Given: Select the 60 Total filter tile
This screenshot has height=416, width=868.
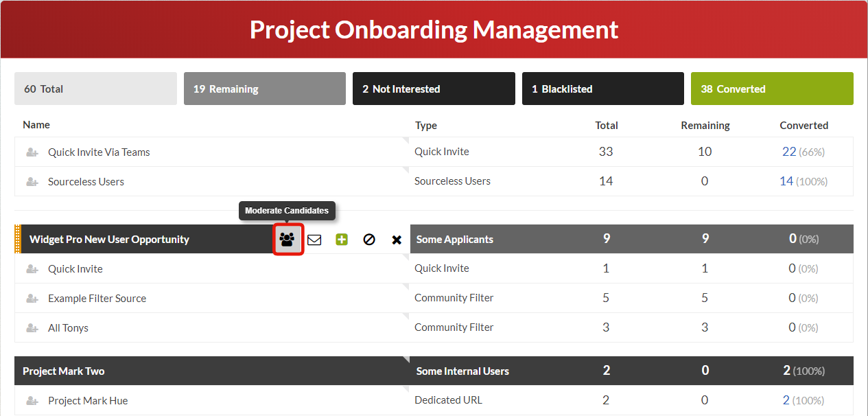Looking at the screenshot, I should 95,89.
